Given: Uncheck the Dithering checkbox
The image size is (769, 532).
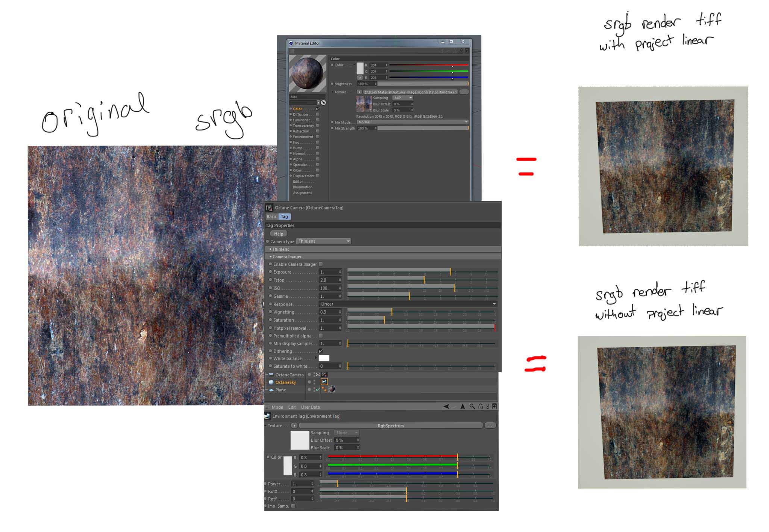Looking at the screenshot, I should pos(321,351).
